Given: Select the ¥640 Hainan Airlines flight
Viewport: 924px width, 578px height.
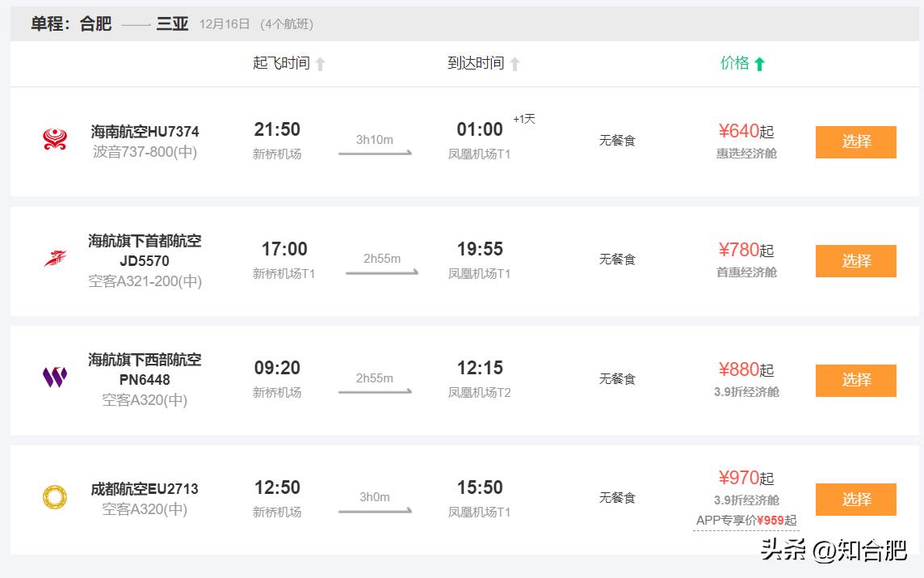Looking at the screenshot, I should coord(855,142).
